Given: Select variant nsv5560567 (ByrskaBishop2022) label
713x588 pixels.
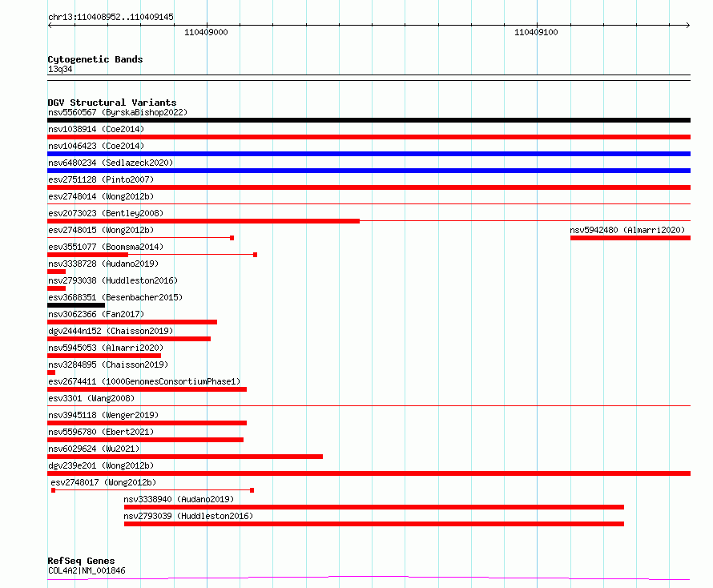Looking at the screenshot, I should click(117, 112).
